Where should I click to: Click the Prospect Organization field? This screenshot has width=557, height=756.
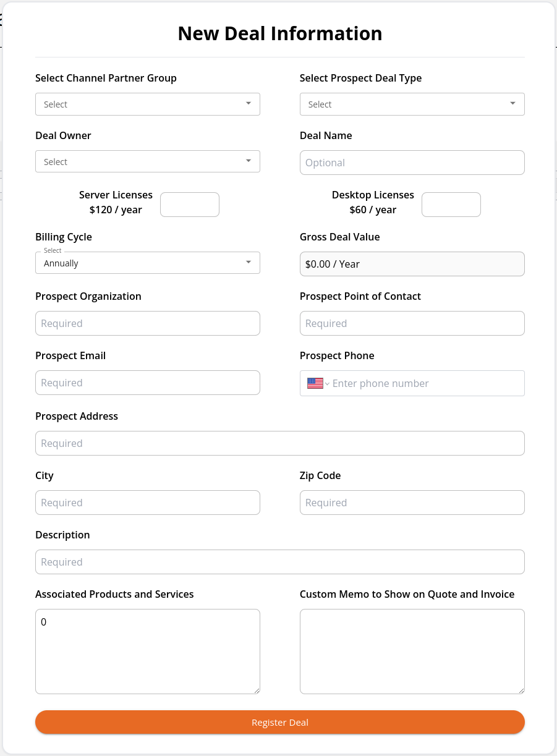click(148, 323)
